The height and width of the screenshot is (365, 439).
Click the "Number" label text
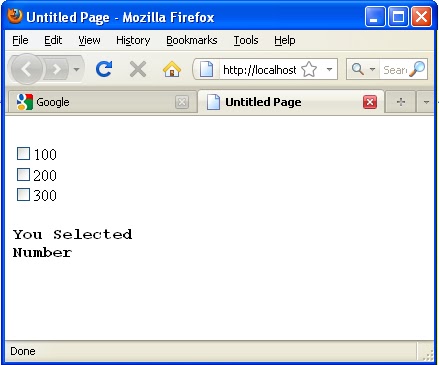42,252
